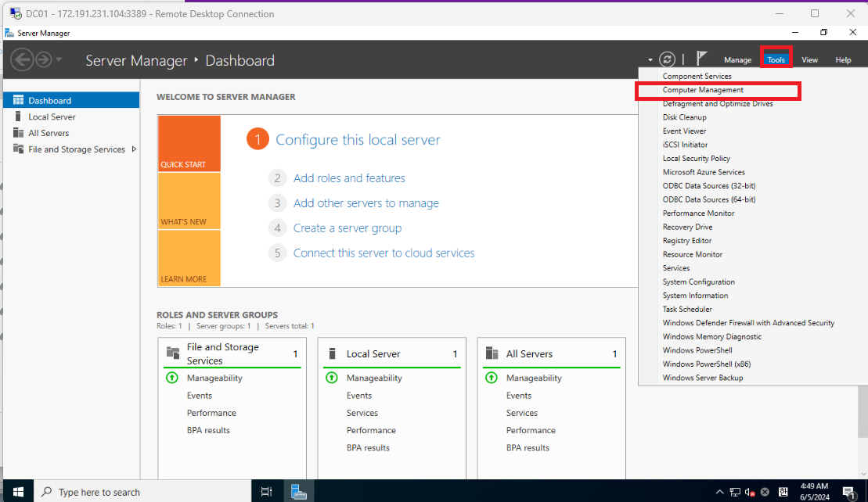Open the small dropdown arrow beside Refresh
868x502 pixels.
(650, 59)
